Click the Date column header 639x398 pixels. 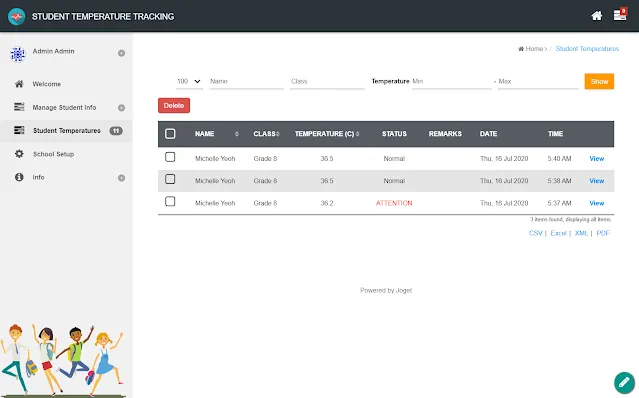coord(488,134)
